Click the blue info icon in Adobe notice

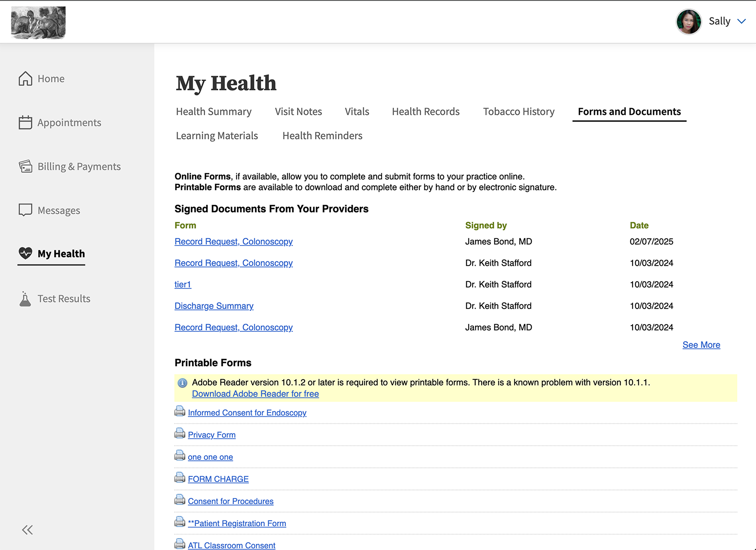182,383
